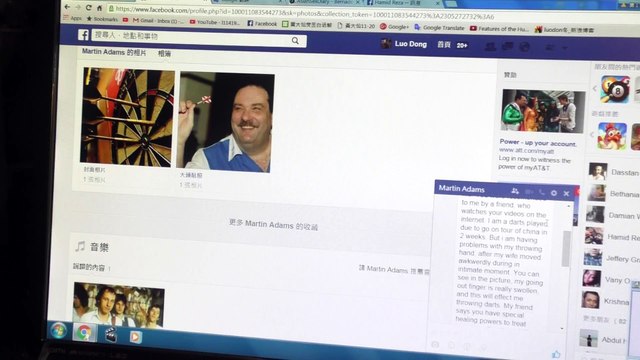The width and height of the screenshot is (640, 360).
Task: Open the notifications globe icon
Action: pyautogui.click(x=524, y=47)
